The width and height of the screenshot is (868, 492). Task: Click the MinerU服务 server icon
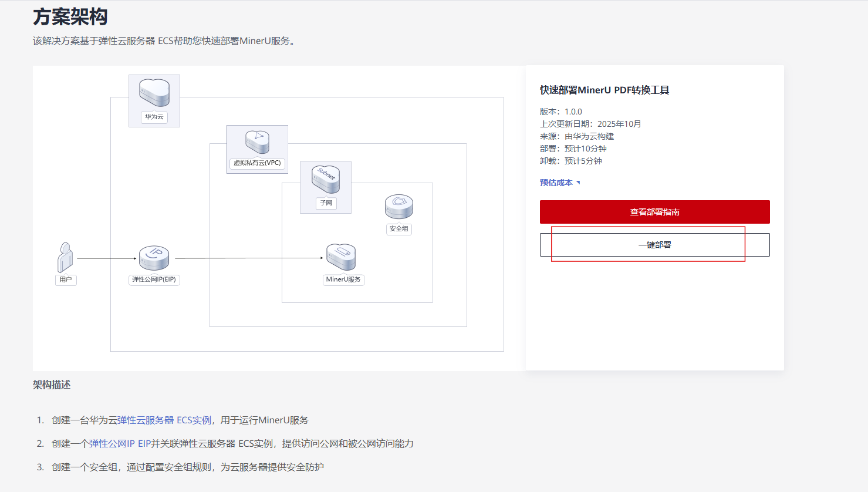coord(341,257)
